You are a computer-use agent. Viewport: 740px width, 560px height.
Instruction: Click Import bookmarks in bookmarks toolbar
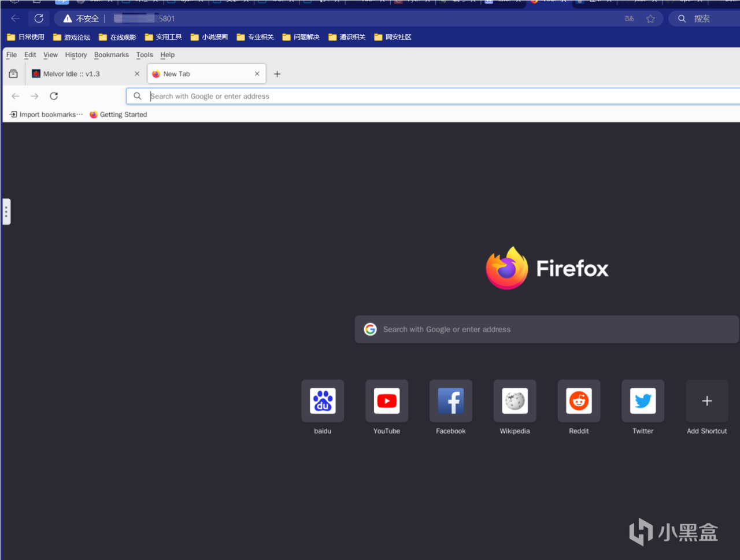click(46, 114)
